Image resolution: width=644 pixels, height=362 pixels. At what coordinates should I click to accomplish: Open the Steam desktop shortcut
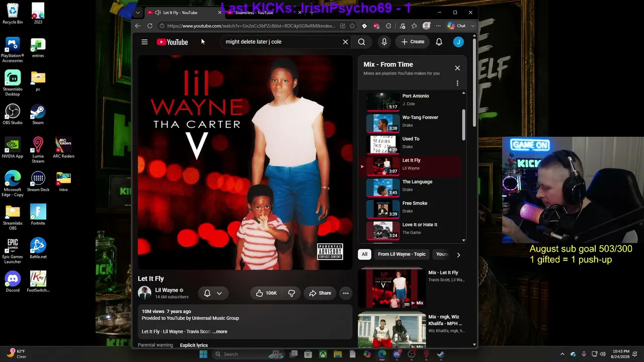click(x=38, y=114)
